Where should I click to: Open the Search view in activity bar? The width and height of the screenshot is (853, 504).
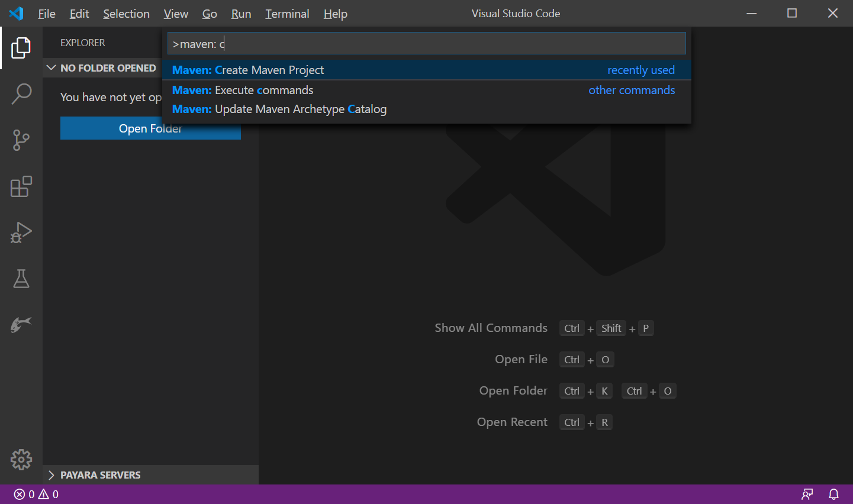pyautogui.click(x=21, y=94)
